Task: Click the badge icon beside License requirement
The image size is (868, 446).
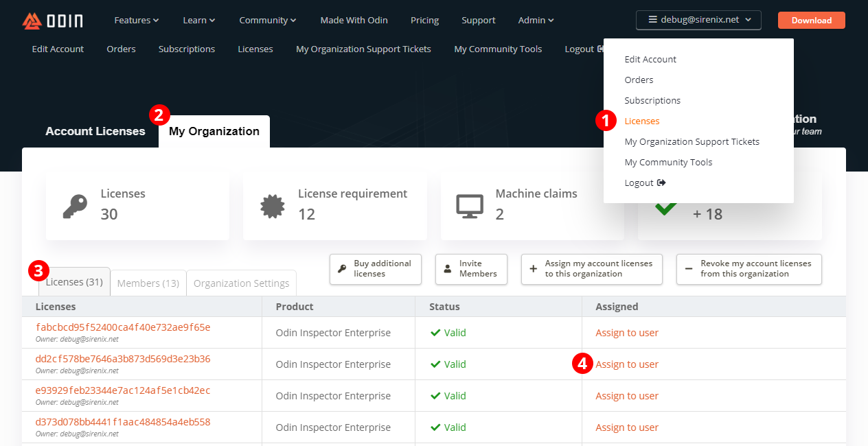Action: pos(273,206)
